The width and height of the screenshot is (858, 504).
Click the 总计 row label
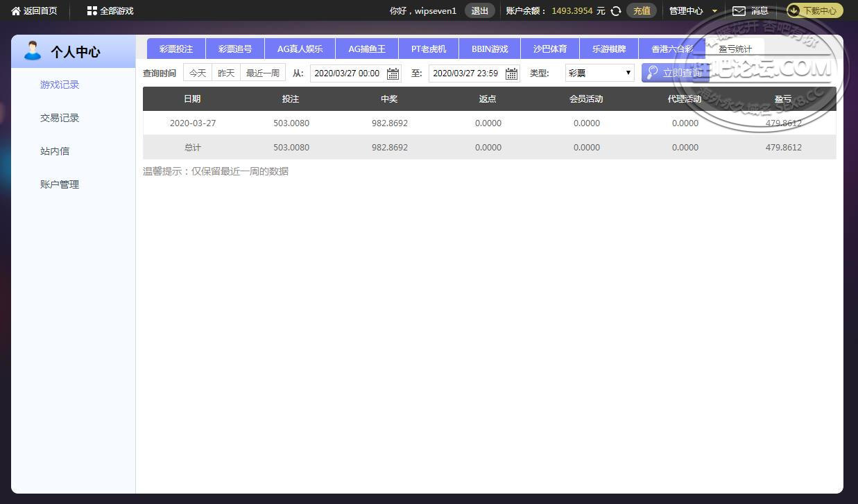[193, 148]
